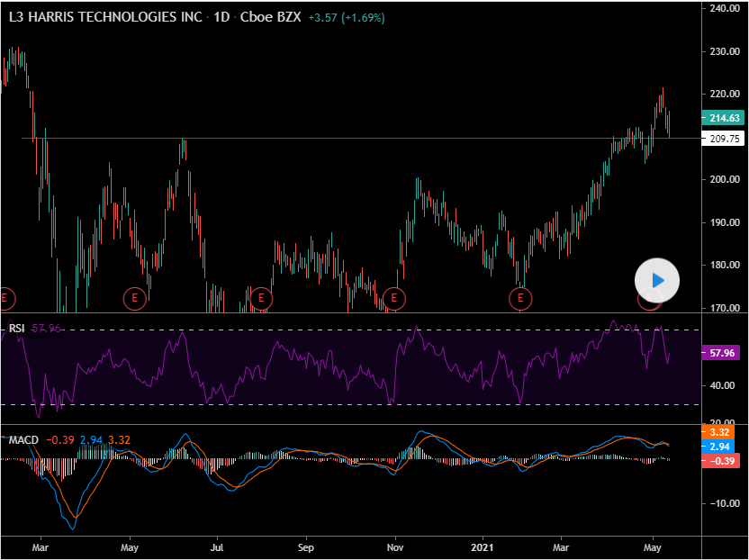Select the horizontal line drawn at 209.75
The height and width of the screenshot is (560, 749).
coord(361,139)
